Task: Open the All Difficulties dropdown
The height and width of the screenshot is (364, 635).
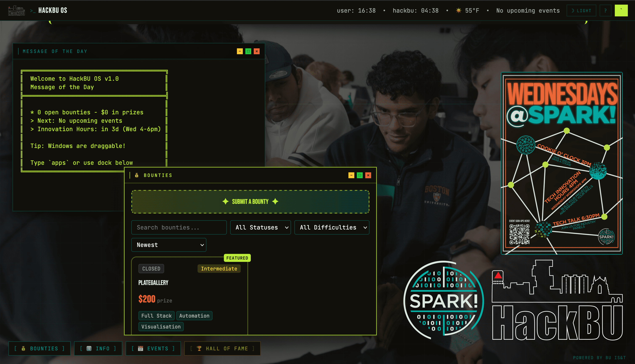Action: (332, 227)
